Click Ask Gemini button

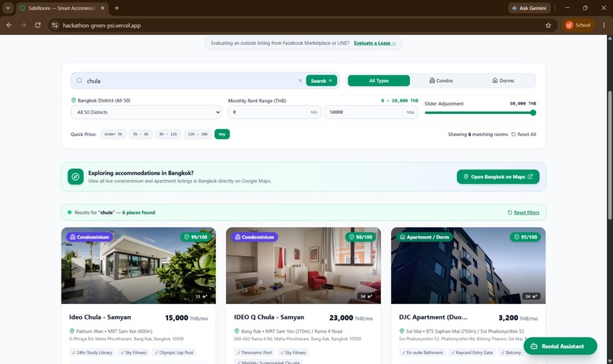530,8
